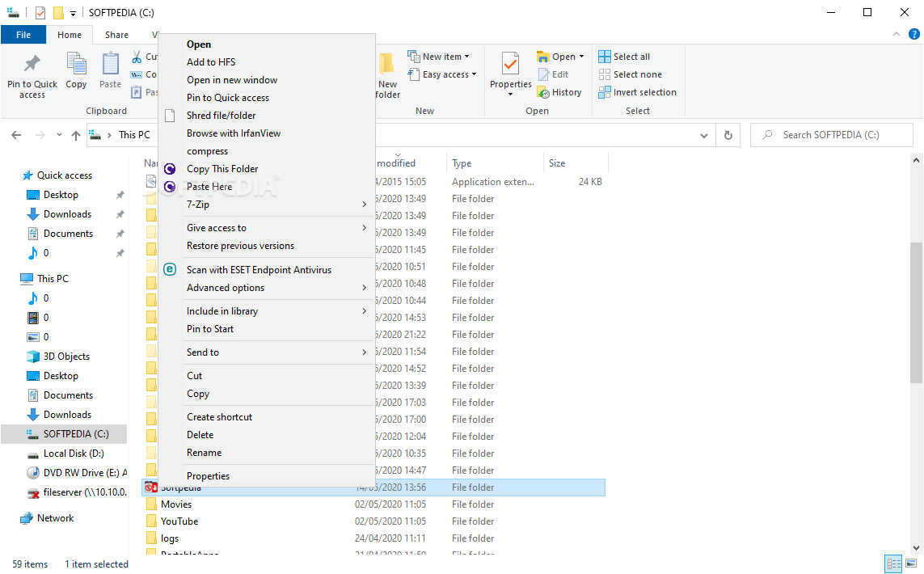Image resolution: width=924 pixels, height=574 pixels.
Task: Click the Copy This Folder purple icon
Action: click(170, 169)
